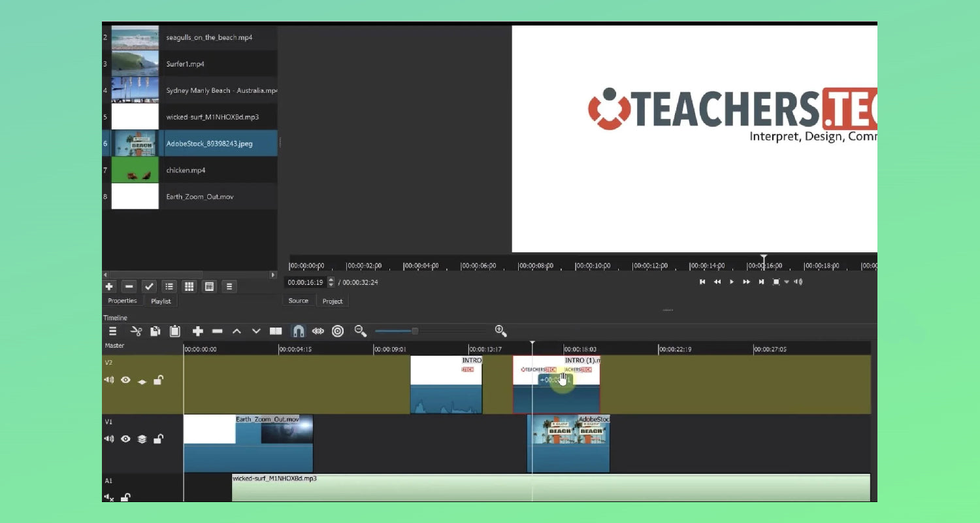Open the playlist menu hamburger button
This screenshot has width=980, height=523.
pos(229,286)
